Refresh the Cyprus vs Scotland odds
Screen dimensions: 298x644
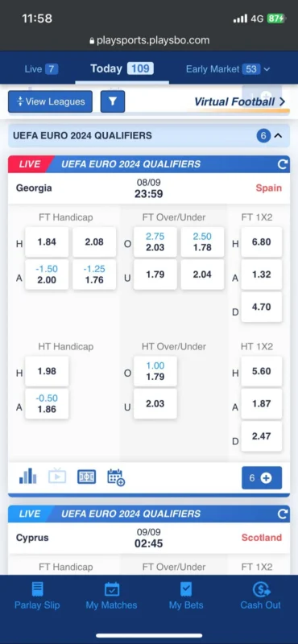click(x=283, y=514)
